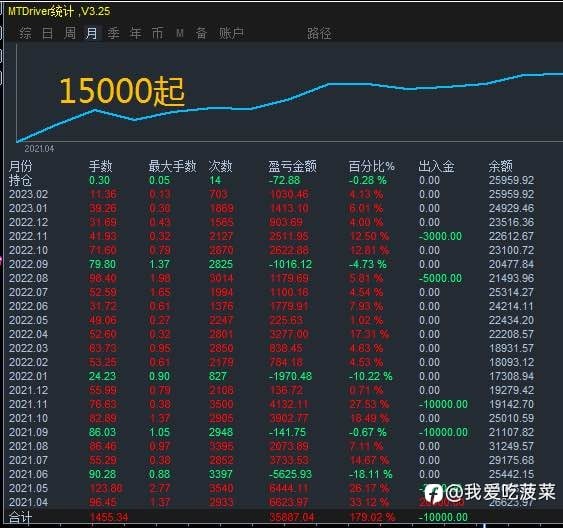Open the 年 yearly tab
563x528 pixels.
(135, 33)
